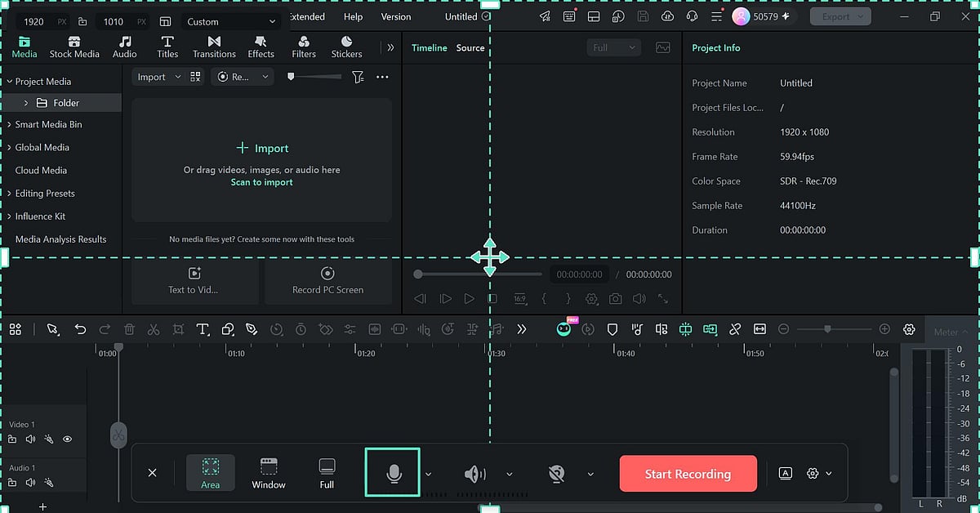The image size is (980, 513).
Task: Click the media filter funnel icon
Action: (358, 77)
